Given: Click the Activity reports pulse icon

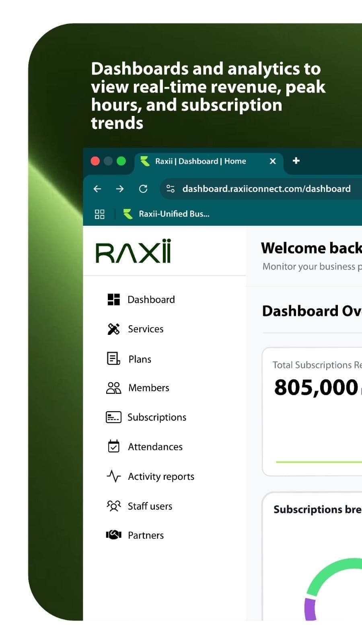Looking at the screenshot, I should point(113,476).
